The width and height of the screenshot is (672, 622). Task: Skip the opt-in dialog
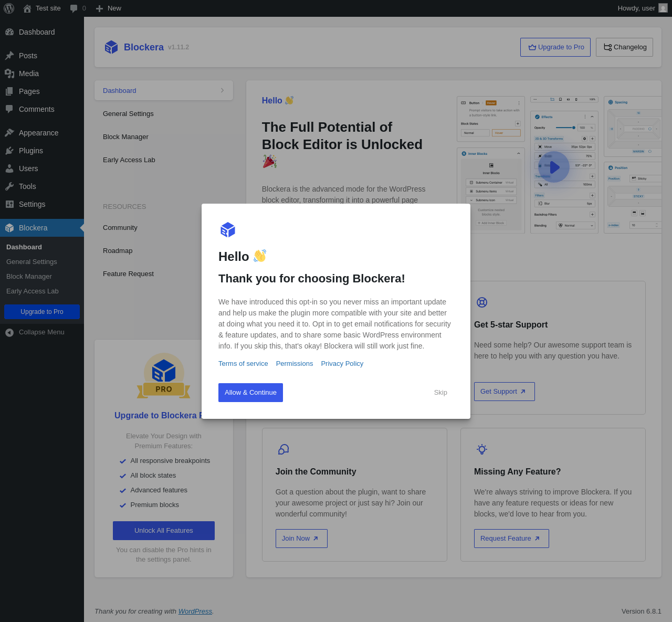[440, 393]
